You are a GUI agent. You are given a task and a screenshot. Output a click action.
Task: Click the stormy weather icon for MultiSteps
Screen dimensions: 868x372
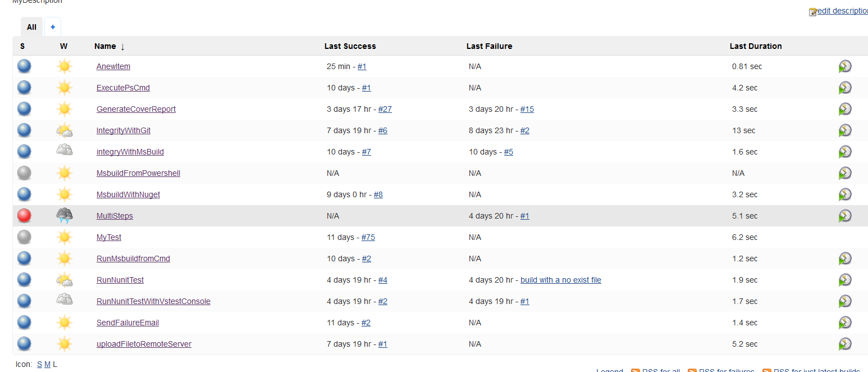(x=64, y=216)
